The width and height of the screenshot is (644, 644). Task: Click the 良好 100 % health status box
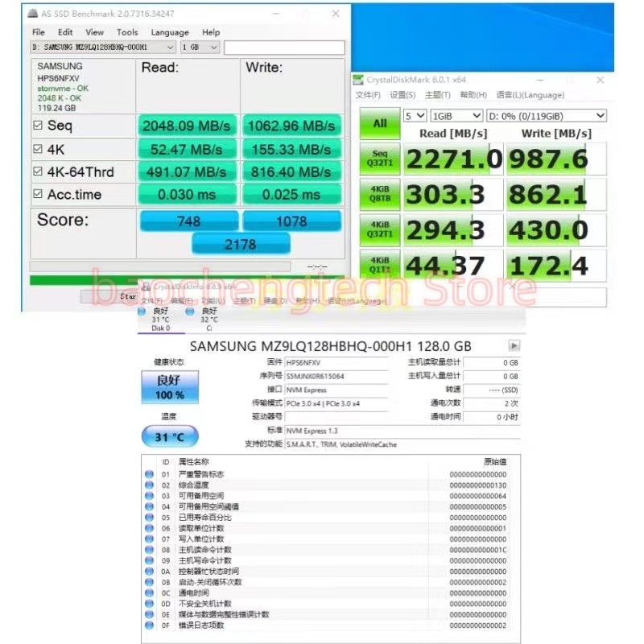click(x=170, y=387)
